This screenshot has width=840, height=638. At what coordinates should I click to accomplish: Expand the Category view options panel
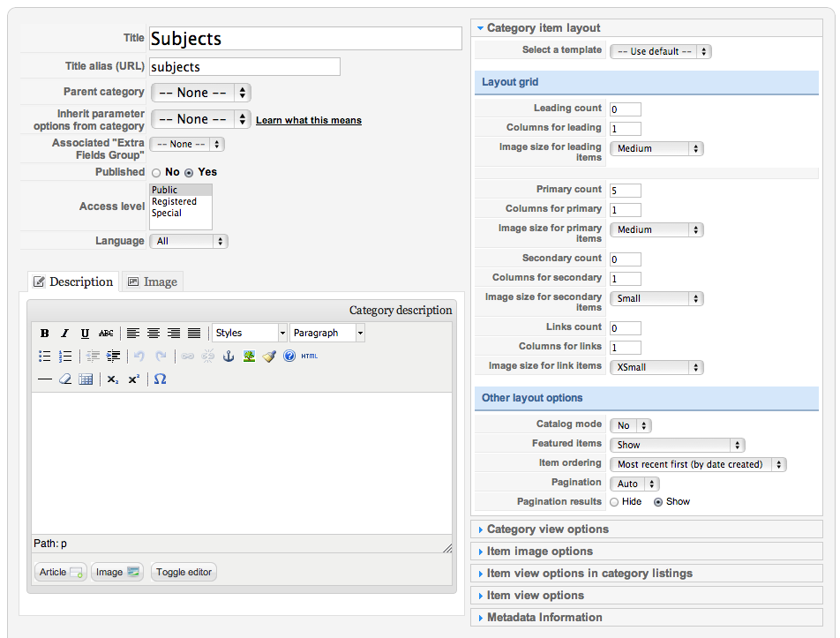point(647,529)
